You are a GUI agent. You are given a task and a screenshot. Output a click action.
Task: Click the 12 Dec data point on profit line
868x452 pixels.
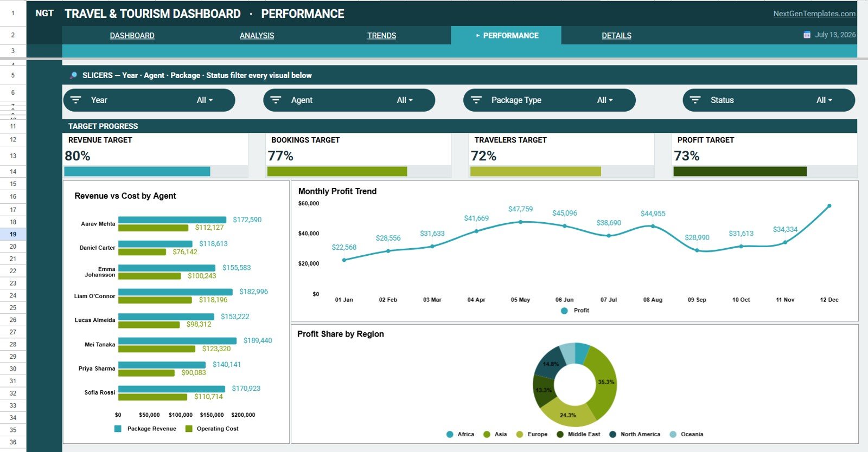(x=829, y=206)
